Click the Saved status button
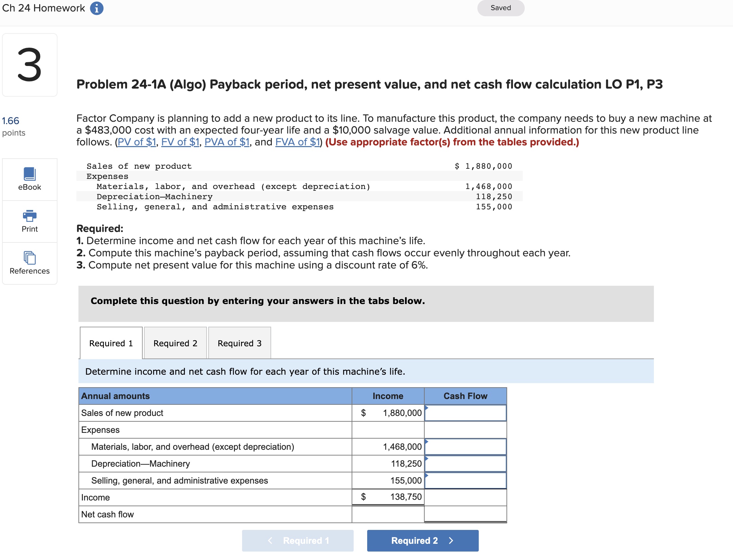This screenshot has width=733, height=560. point(500,7)
